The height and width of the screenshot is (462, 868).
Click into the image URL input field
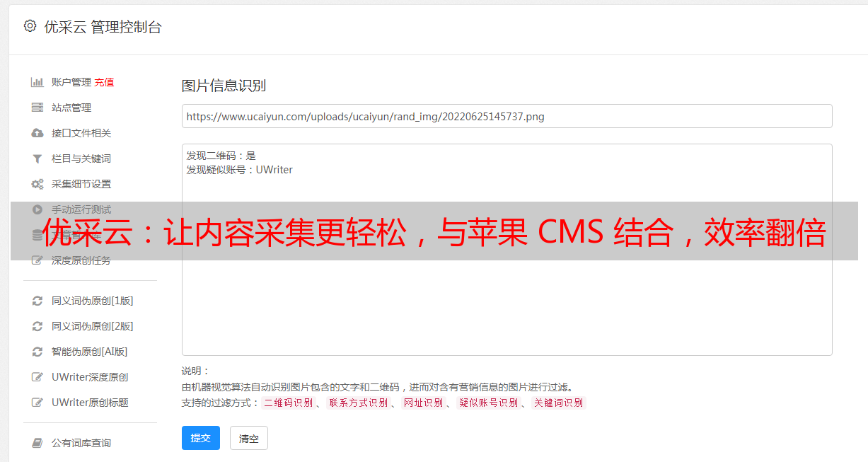(x=507, y=116)
